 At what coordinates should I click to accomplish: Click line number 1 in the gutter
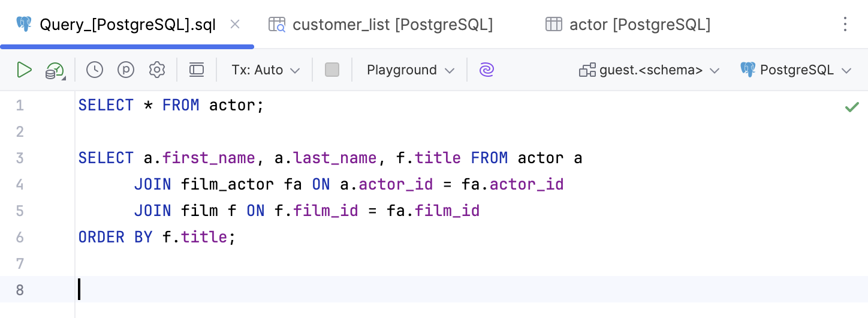(20, 106)
